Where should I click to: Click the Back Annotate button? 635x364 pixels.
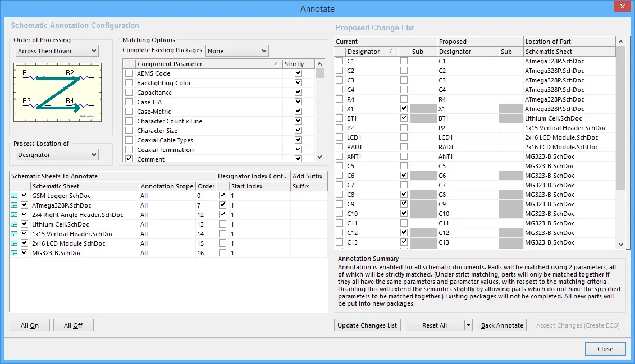502,325
